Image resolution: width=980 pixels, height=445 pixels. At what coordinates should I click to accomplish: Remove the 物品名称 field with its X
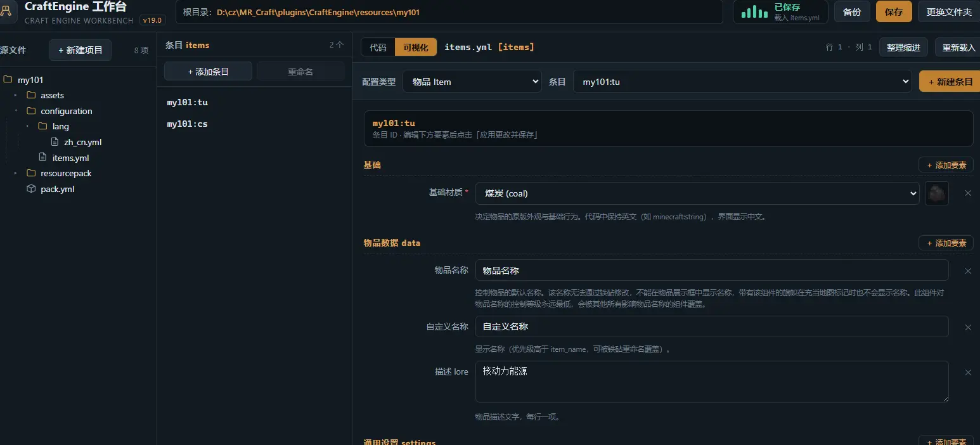point(968,271)
